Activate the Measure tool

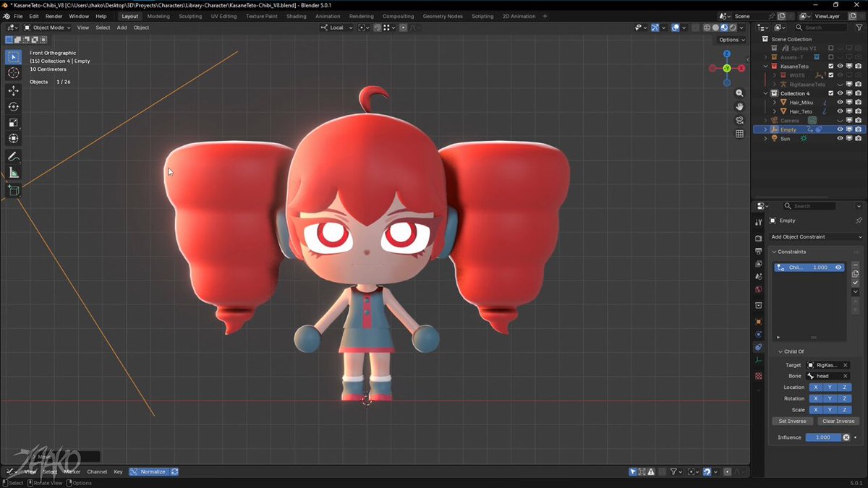tap(13, 173)
